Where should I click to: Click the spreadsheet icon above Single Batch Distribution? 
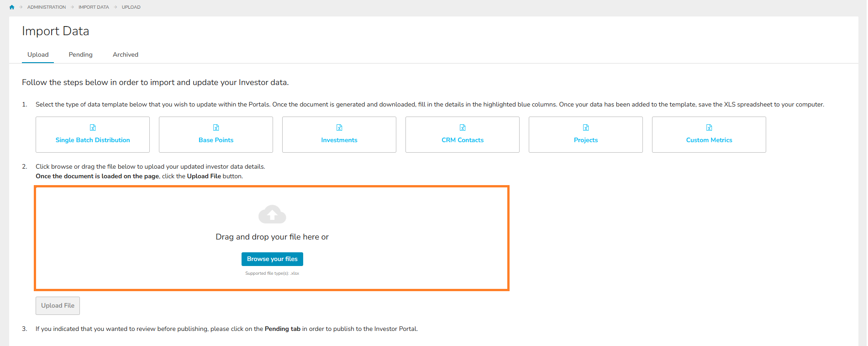pyautogui.click(x=93, y=128)
